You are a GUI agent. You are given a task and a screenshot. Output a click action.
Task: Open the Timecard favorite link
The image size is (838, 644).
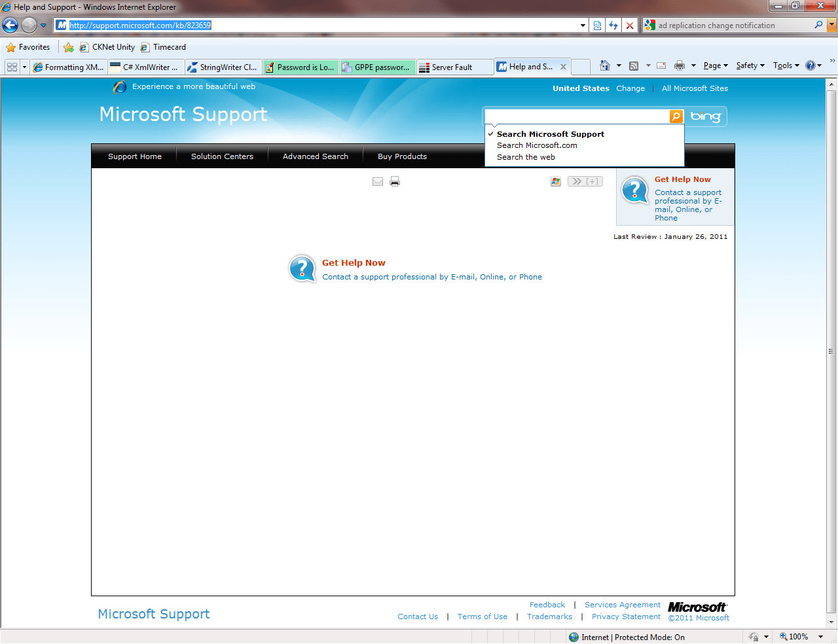tap(164, 47)
